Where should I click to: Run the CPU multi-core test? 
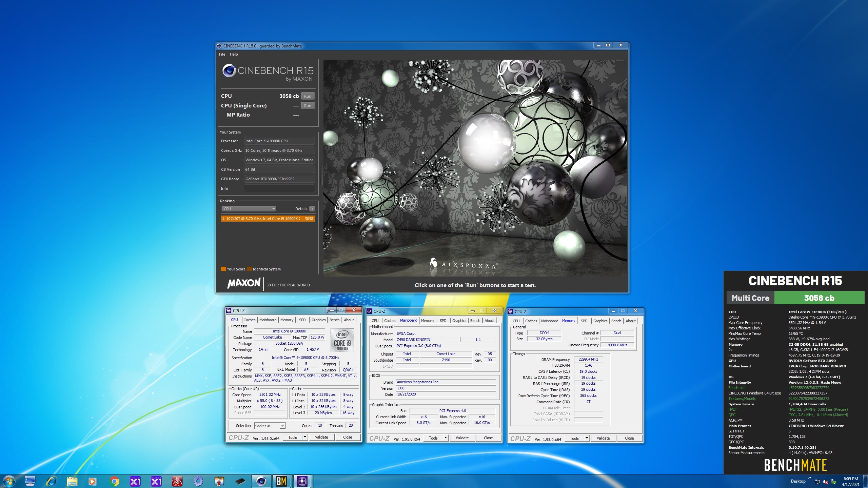307,96
